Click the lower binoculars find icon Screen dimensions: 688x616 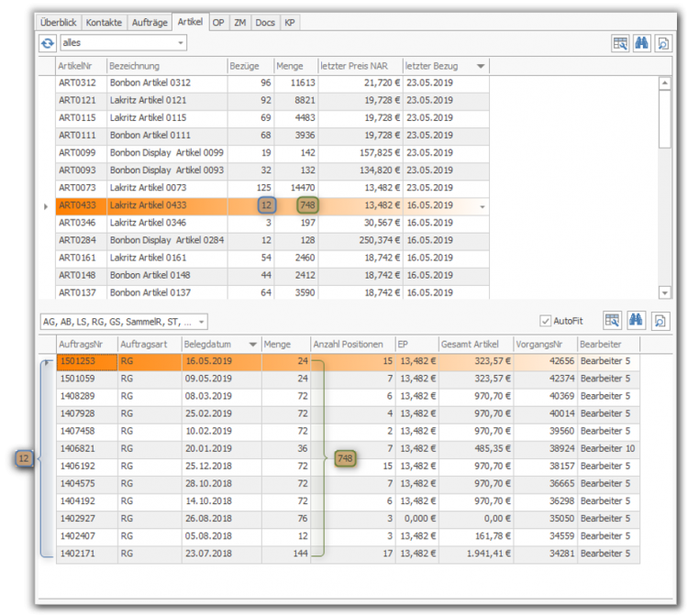click(636, 321)
